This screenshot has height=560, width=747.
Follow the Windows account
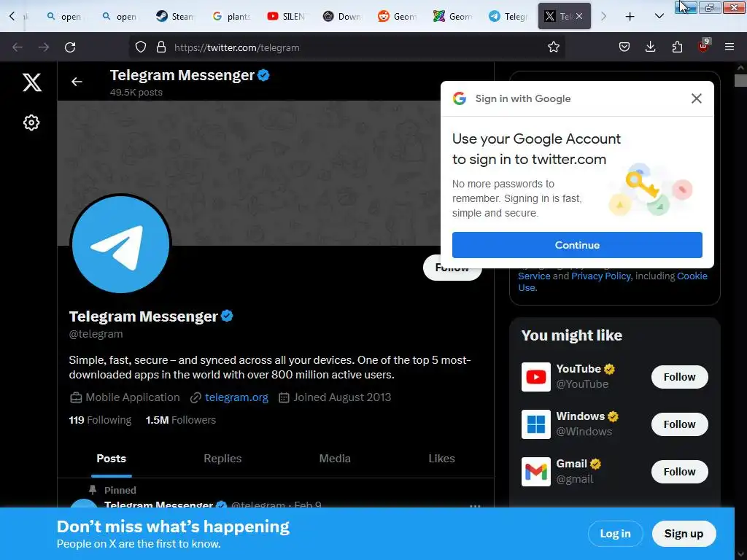(x=679, y=424)
